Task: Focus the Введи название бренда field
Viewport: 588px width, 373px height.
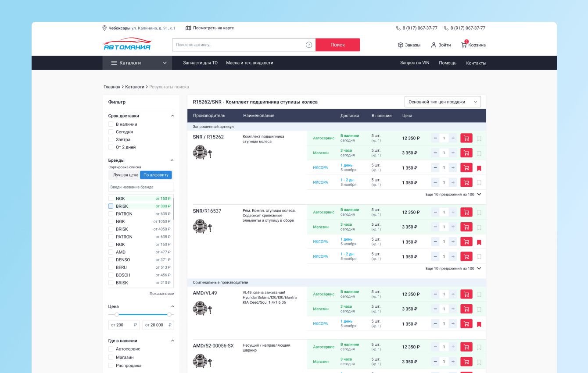Action: (141, 187)
